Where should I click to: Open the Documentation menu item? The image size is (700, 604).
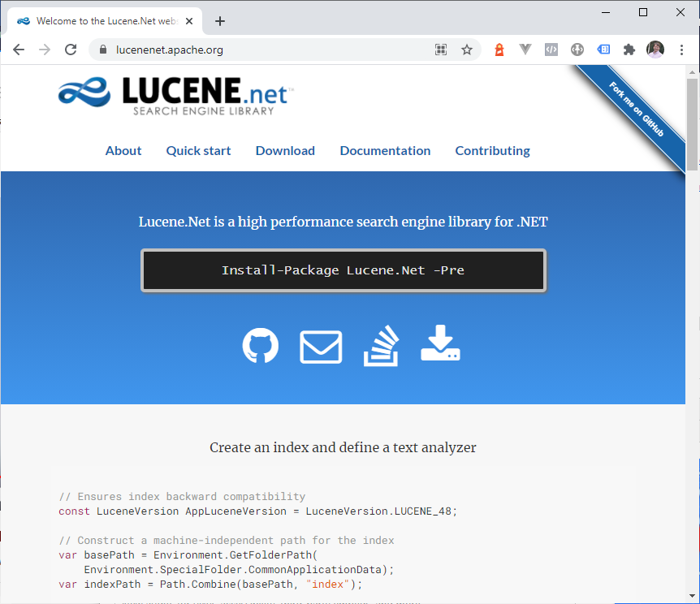tap(385, 151)
